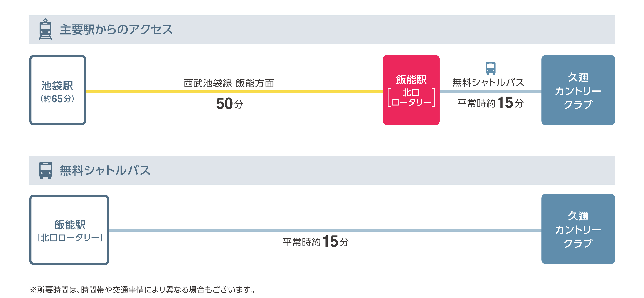The width and height of the screenshot is (644, 298).
Task: Select the 主要駅からのアクセス heading text
Action: (116, 29)
